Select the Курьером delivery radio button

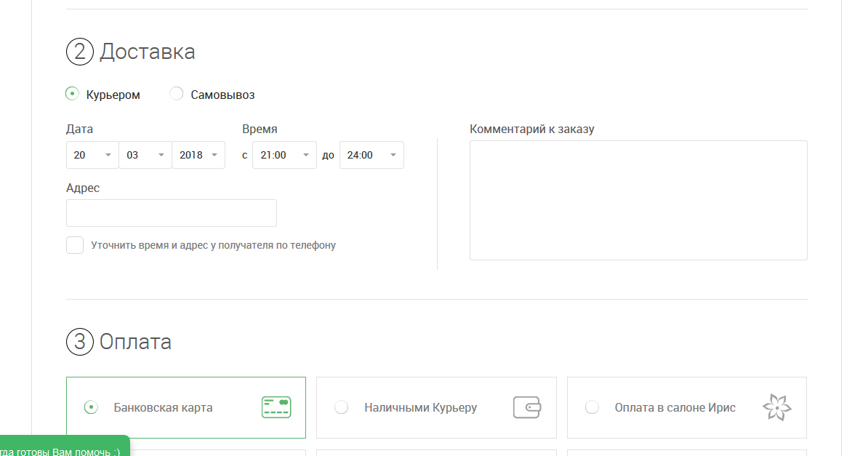tap(72, 94)
